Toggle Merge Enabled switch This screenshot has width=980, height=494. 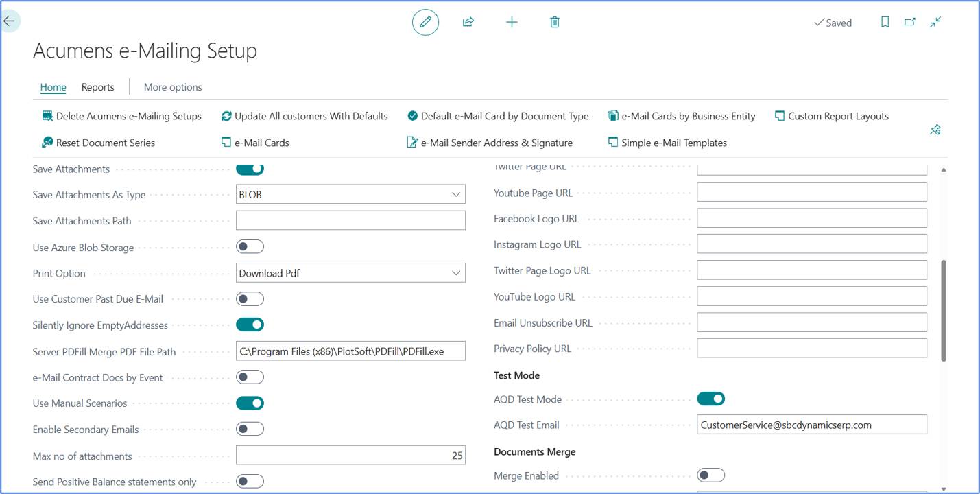(710, 475)
